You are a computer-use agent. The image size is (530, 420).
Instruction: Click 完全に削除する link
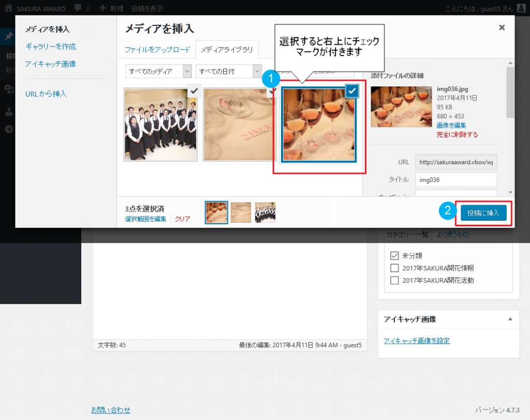pyautogui.click(x=457, y=135)
